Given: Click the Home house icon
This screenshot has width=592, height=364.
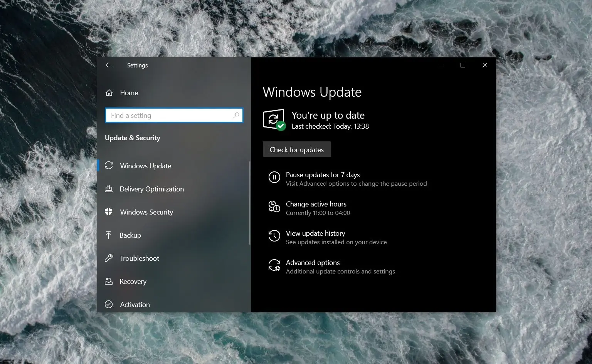Looking at the screenshot, I should pos(109,93).
